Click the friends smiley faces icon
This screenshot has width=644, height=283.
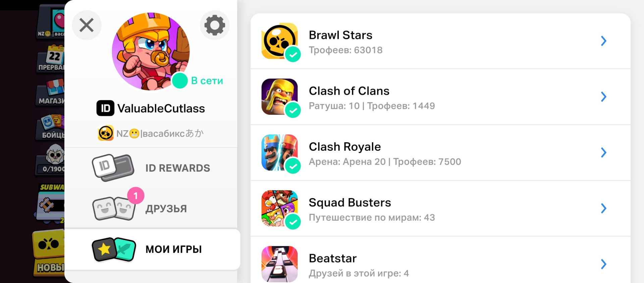[114, 208]
